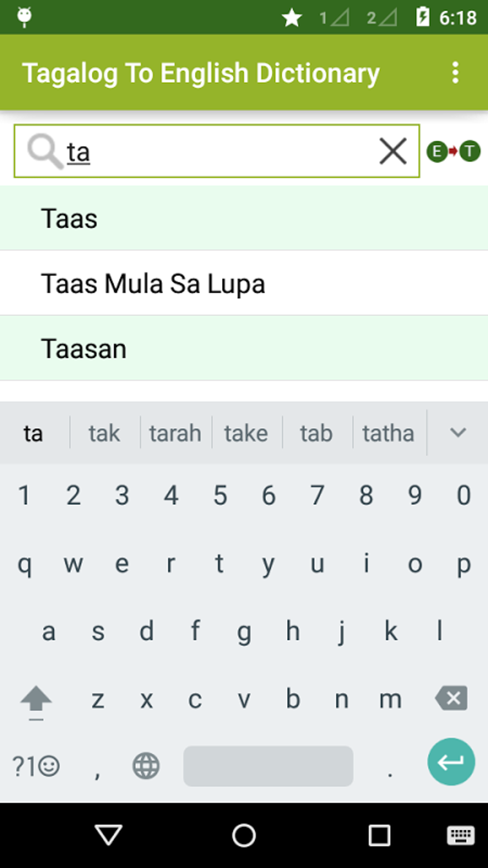Image resolution: width=488 pixels, height=868 pixels.
Task: Choose the 'tarah' suggestion
Action: [x=175, y=432]
